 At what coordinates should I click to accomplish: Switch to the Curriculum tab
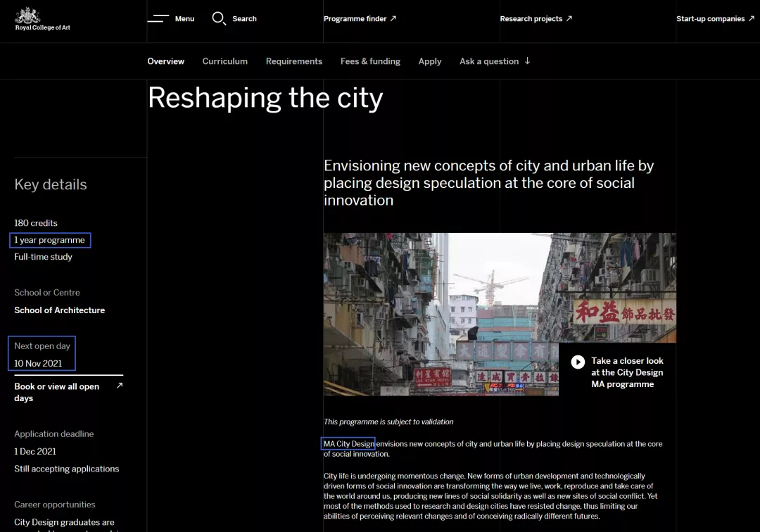pyautogui.click(x=225, y=61)
